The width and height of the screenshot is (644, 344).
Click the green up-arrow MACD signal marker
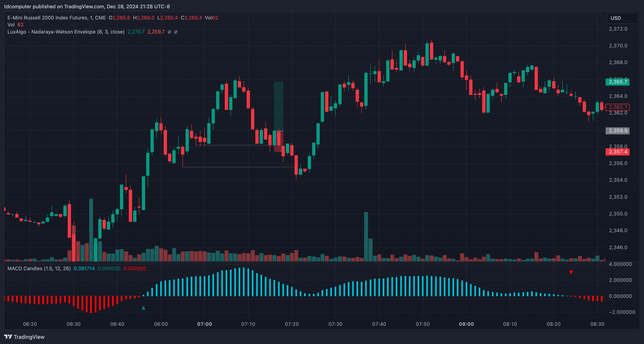[x=143, y=308]
